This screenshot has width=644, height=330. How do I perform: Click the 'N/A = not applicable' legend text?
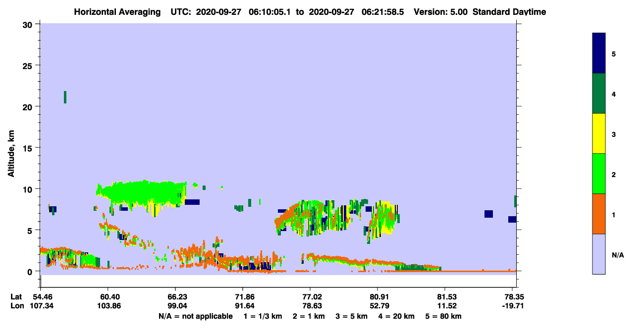[195, 316]
